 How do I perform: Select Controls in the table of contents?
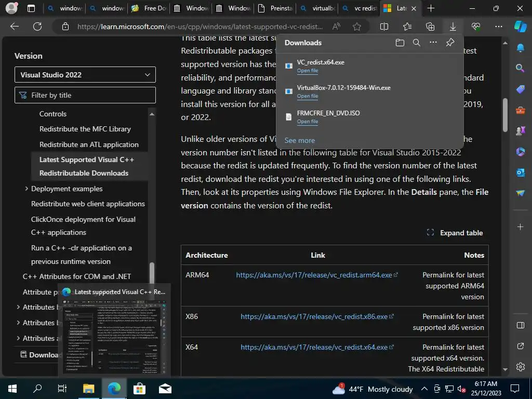coord(53,114)
